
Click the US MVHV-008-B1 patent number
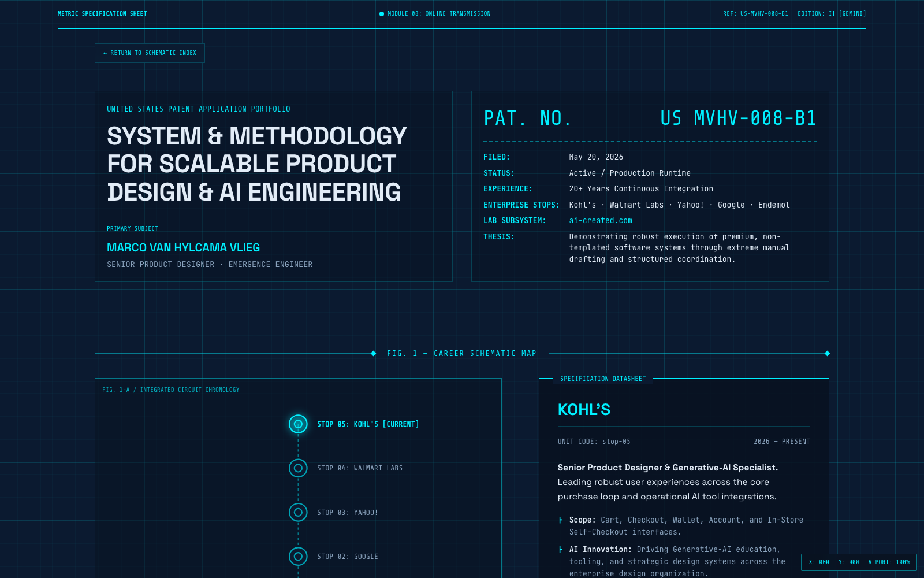point(739,118)
